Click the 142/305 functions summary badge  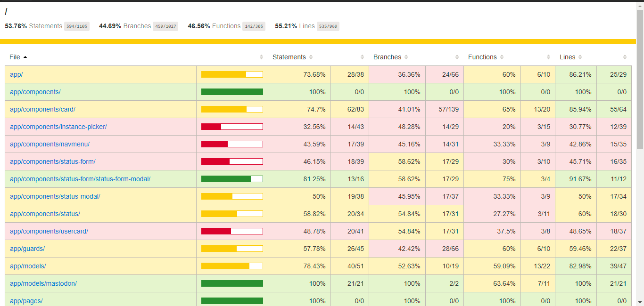pos(254,26)
